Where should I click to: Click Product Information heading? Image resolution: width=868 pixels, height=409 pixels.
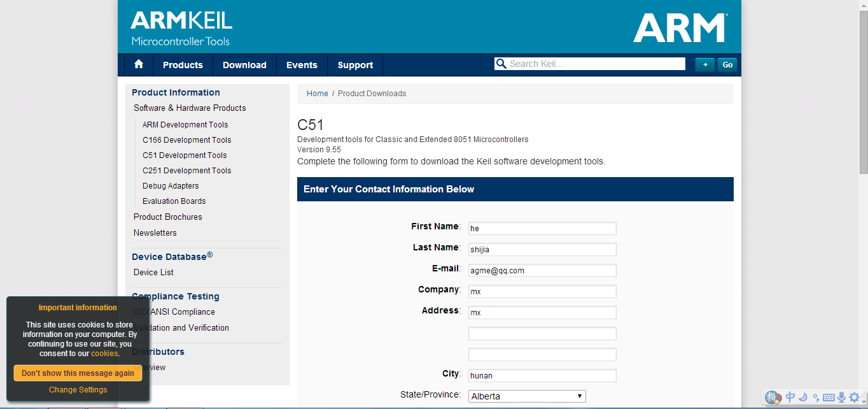pyautogui.click(x=176, y=92)
